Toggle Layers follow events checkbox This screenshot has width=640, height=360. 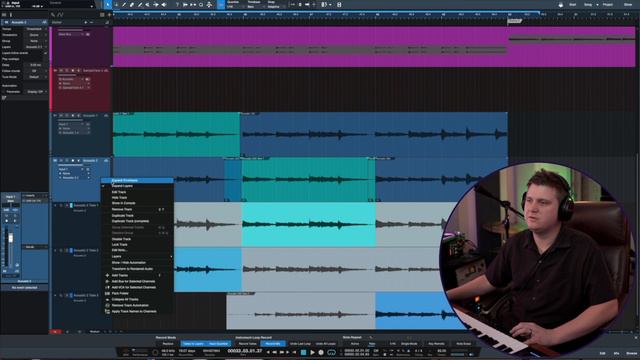pyautogui.click(x=45, y=53)
